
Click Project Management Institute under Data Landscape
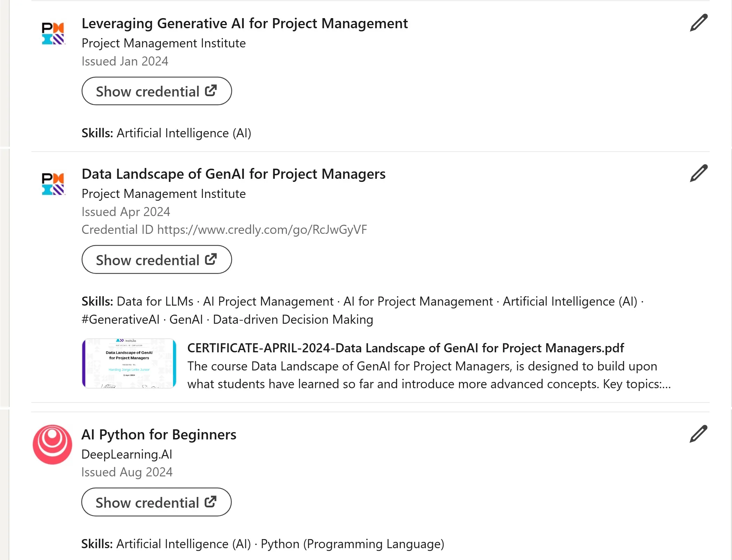tap(163, 194)
